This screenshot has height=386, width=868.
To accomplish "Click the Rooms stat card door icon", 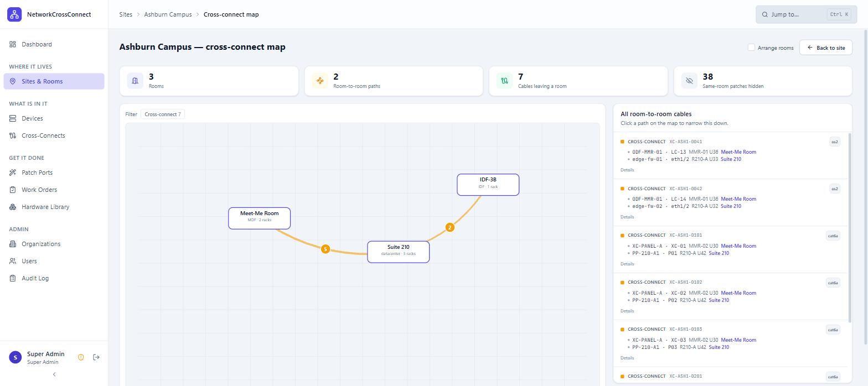I will pyautogui.click(x=135, y=81).
